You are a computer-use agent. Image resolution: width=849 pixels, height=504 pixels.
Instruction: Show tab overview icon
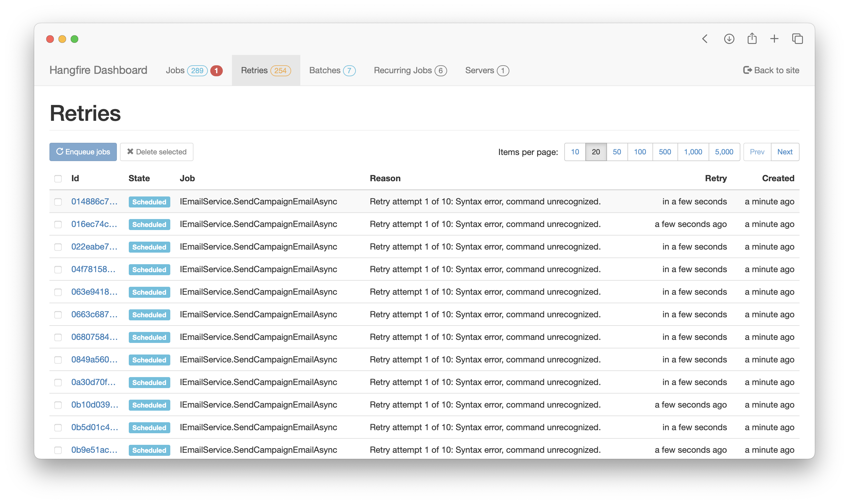(x=797, y=39)
